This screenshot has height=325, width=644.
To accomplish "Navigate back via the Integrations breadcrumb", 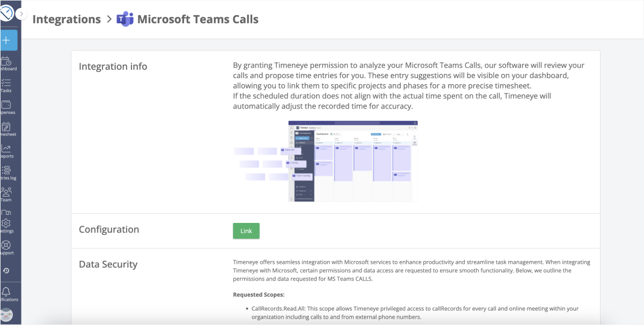I will click(x=67, y=19).
